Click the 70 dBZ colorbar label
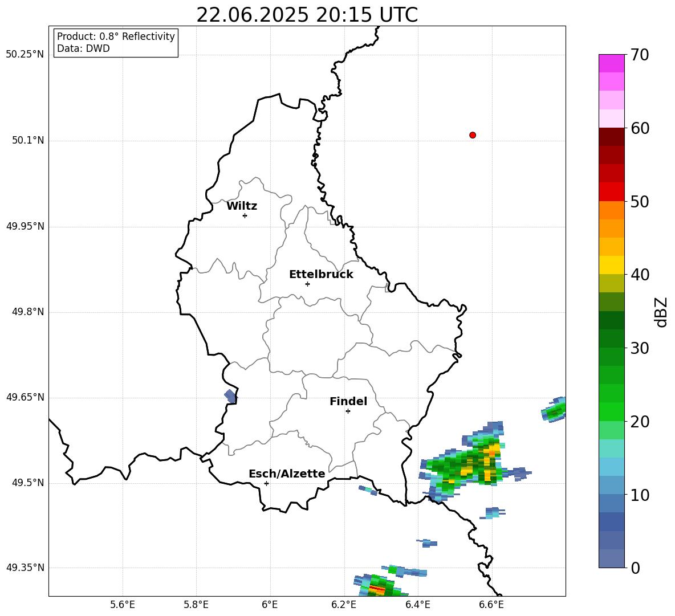 pos(640,55)
